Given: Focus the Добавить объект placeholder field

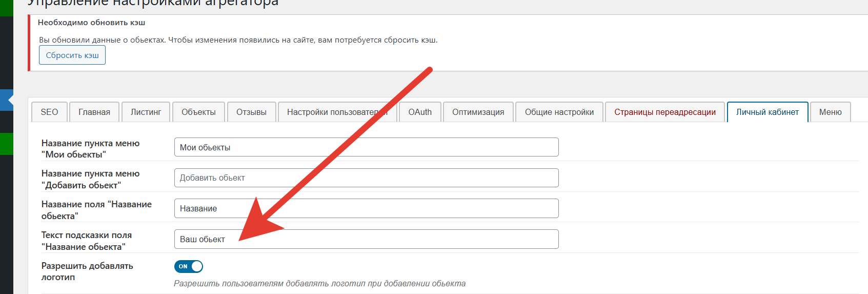Looking at the screenshot, I should [x=366, y=178].
